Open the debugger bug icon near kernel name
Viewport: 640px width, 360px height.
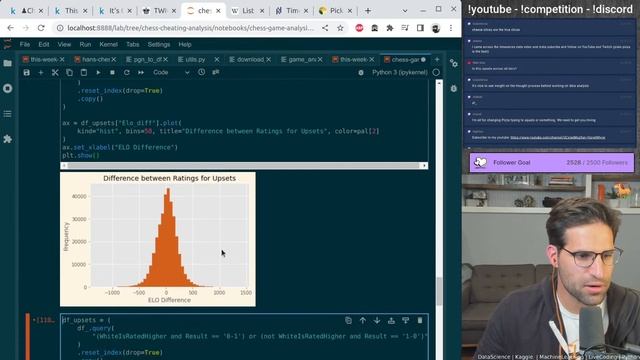[x=361, y=73]
